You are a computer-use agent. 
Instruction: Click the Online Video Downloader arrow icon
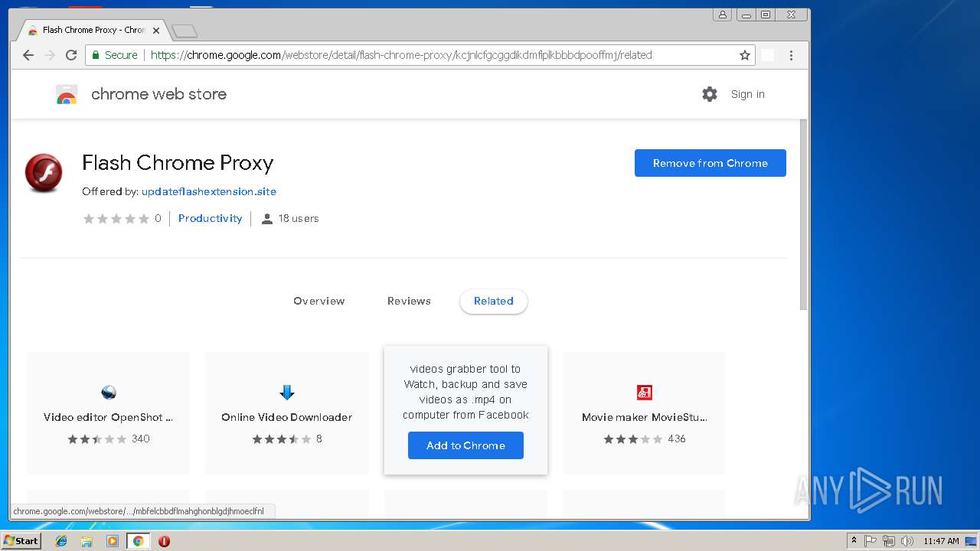tap(287, 393)
